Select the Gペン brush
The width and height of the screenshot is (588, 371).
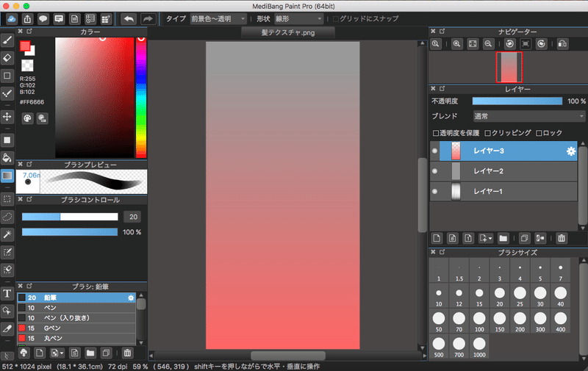pos(76,328)
